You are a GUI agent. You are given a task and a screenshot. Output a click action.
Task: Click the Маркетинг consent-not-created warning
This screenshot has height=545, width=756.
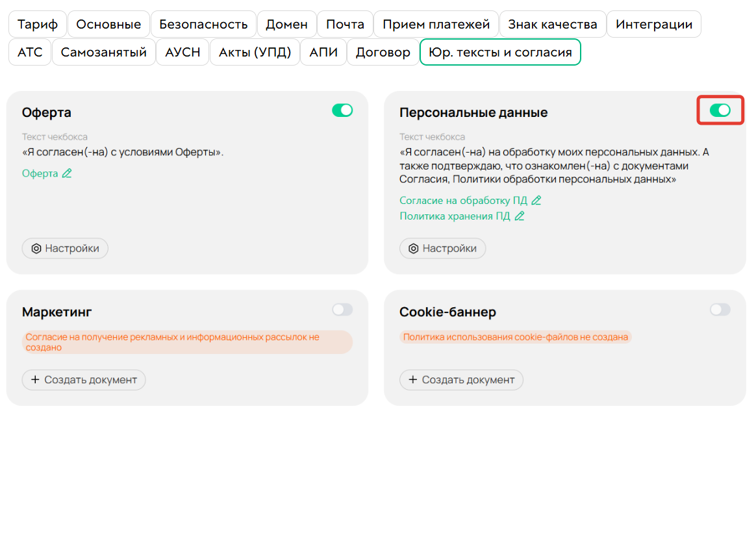coord(187,342)
